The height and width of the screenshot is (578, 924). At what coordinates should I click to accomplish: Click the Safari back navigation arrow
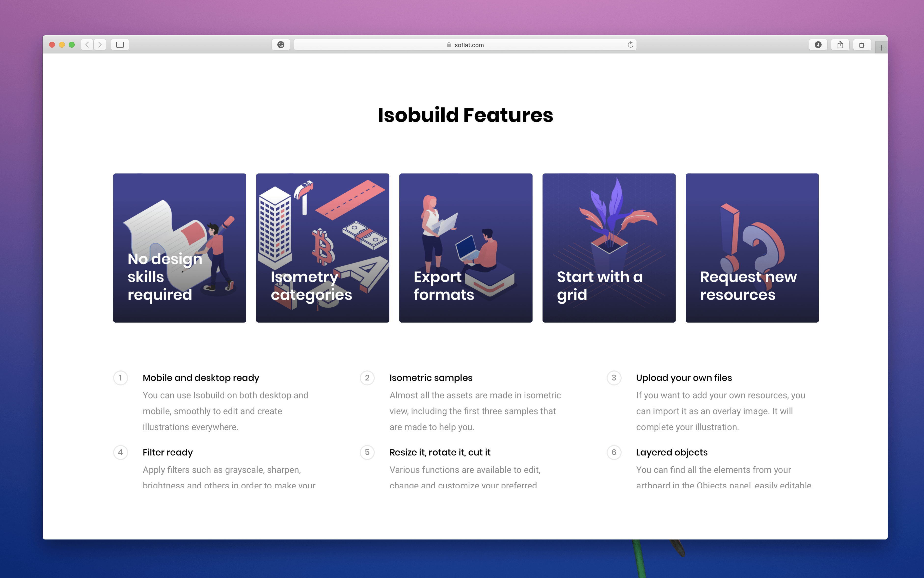point(87,45)
